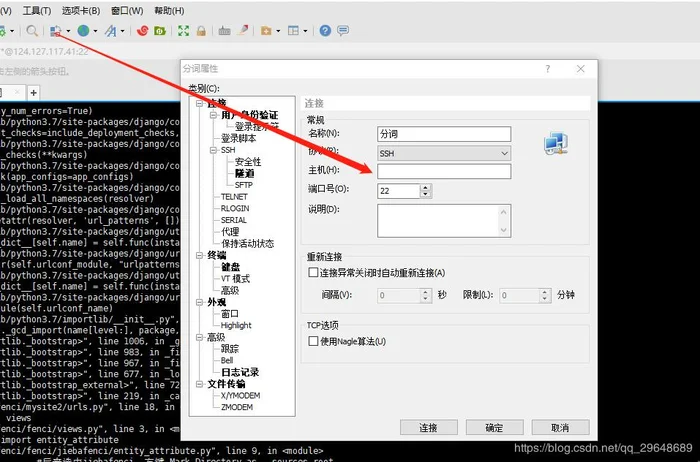Click the globe browser icon in toolbar

point(82,31)
